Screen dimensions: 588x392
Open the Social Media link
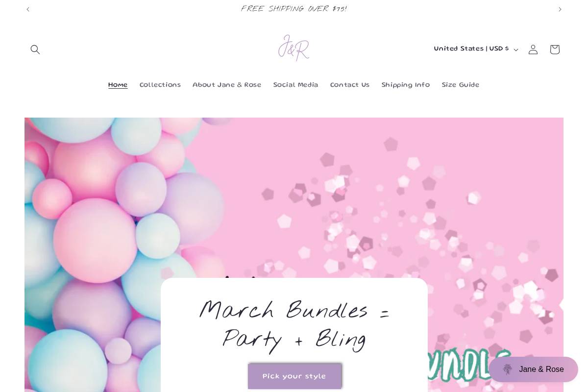coord(296,85)
